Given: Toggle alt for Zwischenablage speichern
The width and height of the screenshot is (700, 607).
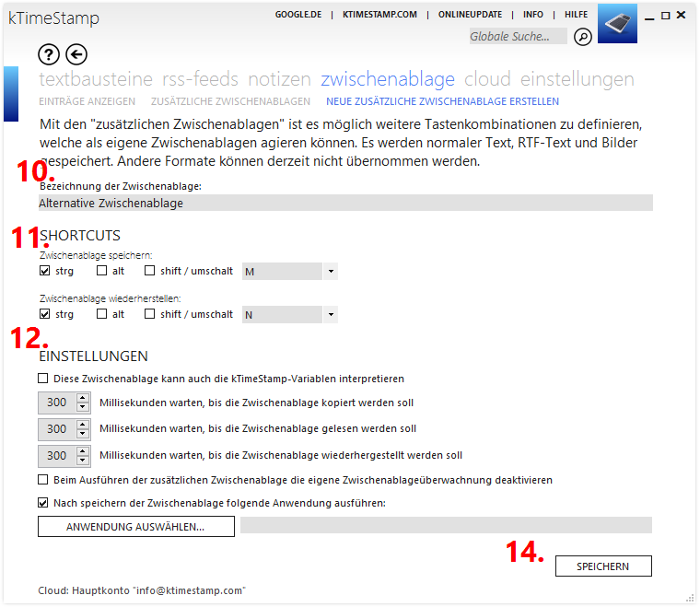Looking at the screenshot, I should (x=102, y=271).
